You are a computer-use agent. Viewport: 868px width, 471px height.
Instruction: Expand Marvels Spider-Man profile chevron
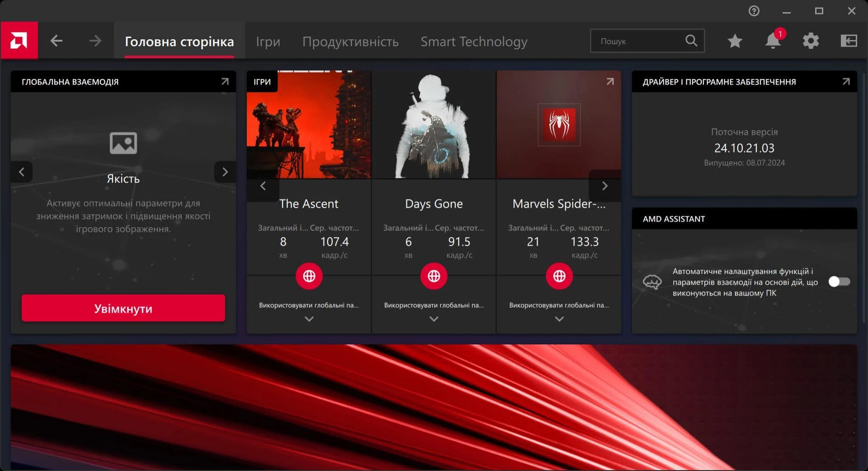[559, 319]
